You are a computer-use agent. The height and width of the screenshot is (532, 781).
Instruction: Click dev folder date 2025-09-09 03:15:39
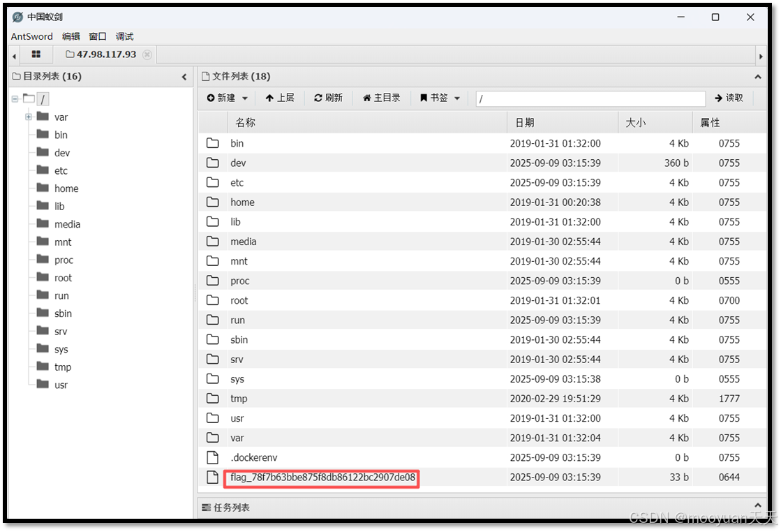click(555, 163)
